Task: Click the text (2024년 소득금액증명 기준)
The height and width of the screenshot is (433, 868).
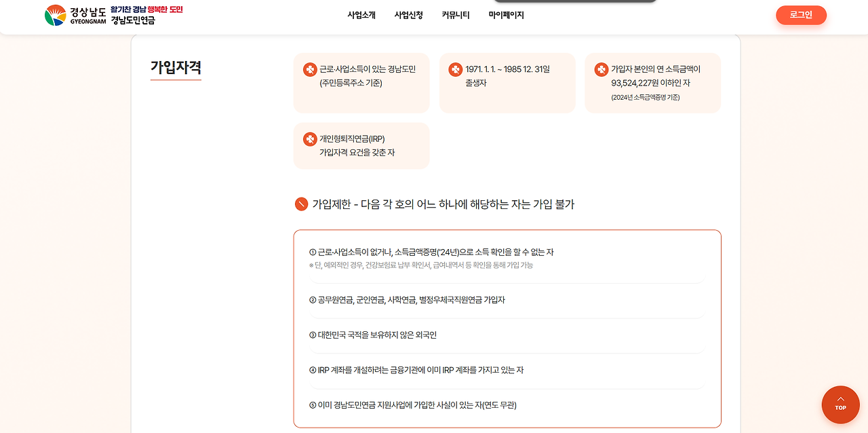Action: pos(645,97)
